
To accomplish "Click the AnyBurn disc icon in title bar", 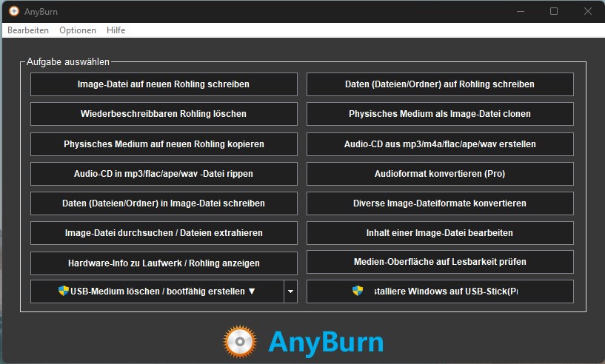I will (14, 11).
